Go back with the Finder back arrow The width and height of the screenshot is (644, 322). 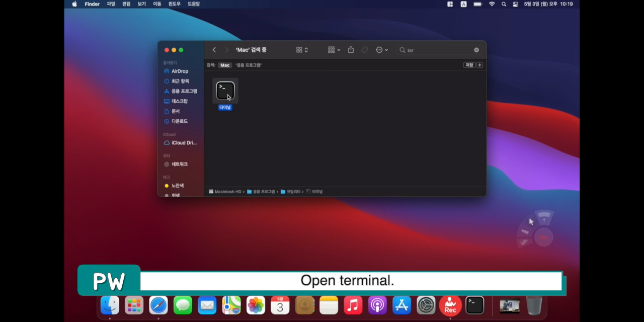214,50
